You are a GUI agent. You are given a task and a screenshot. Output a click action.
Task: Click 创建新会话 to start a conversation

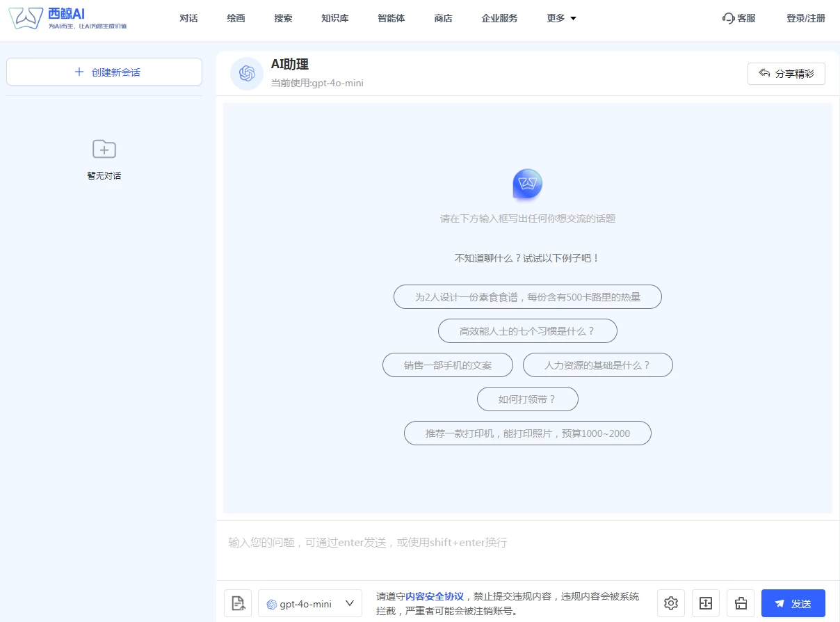104,71
